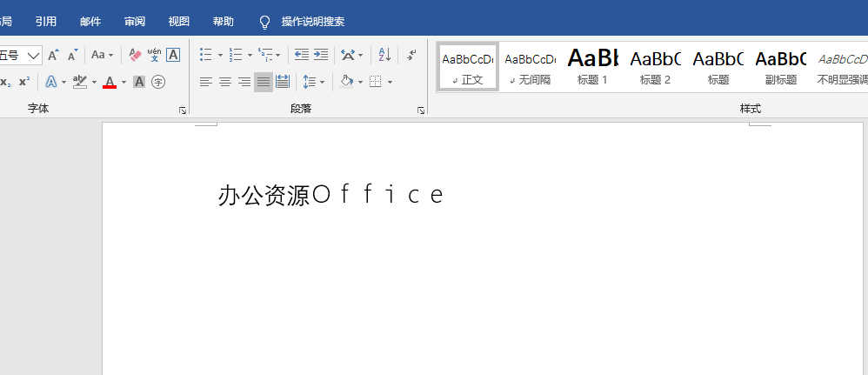Expand Text Effects dropdown arrow

click(63, 83)
